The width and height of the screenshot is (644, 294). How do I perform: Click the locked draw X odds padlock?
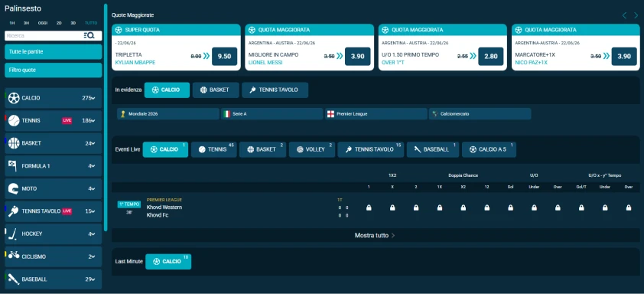pyautogui.click(x=392, y=207)
